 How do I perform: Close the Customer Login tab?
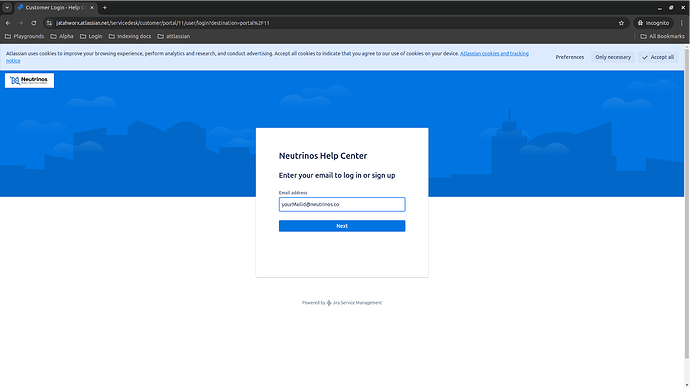point(92,7)
